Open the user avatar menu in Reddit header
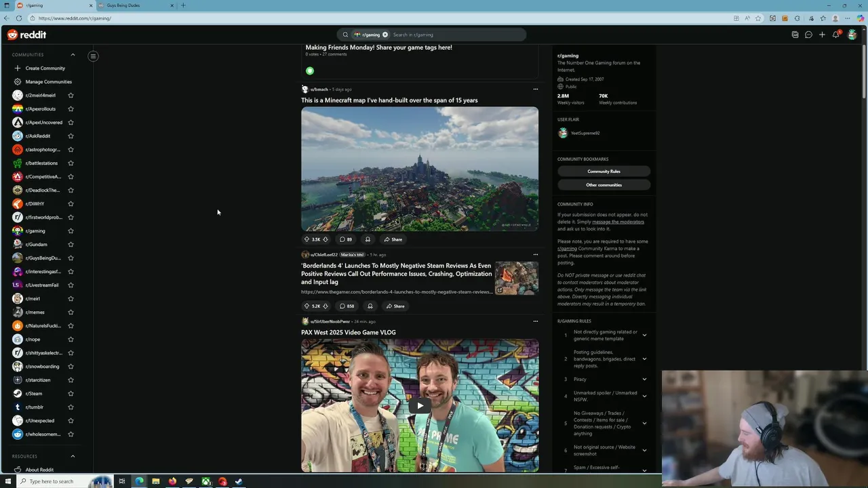 click(x=852, y=35)
